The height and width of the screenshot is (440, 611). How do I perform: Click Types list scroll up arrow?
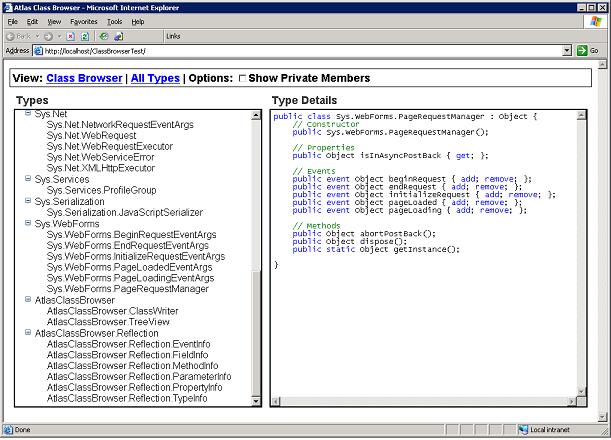[x=256, y=115]
